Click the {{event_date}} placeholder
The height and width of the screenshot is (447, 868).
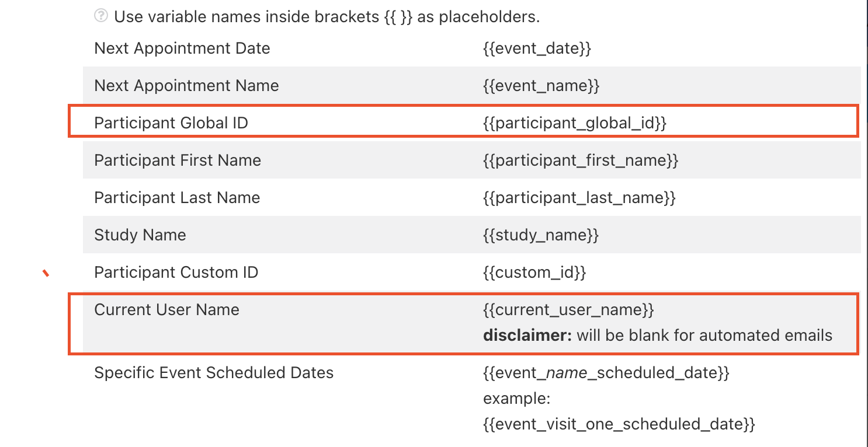(x=537, y=48)
